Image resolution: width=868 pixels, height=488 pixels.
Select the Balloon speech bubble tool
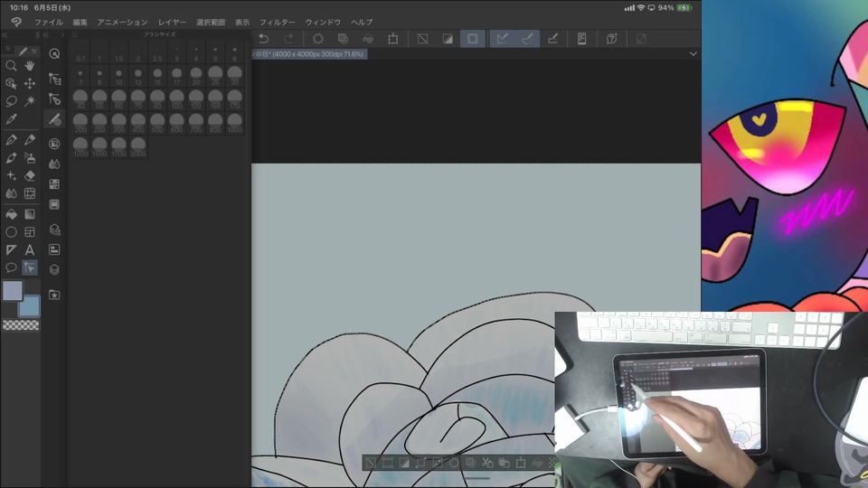pos(11,267)
